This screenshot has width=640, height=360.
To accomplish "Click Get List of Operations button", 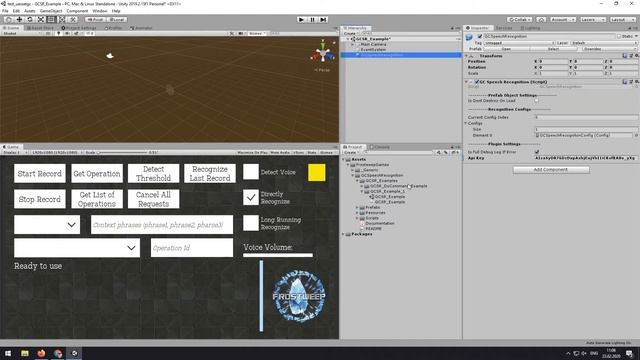I will click(97, 199).
